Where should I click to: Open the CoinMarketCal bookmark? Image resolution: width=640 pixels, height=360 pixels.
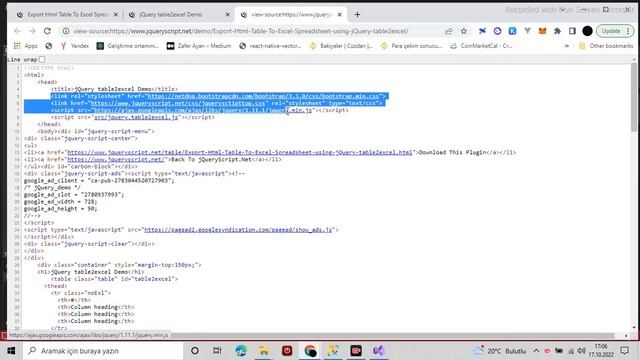click(481, 46)
